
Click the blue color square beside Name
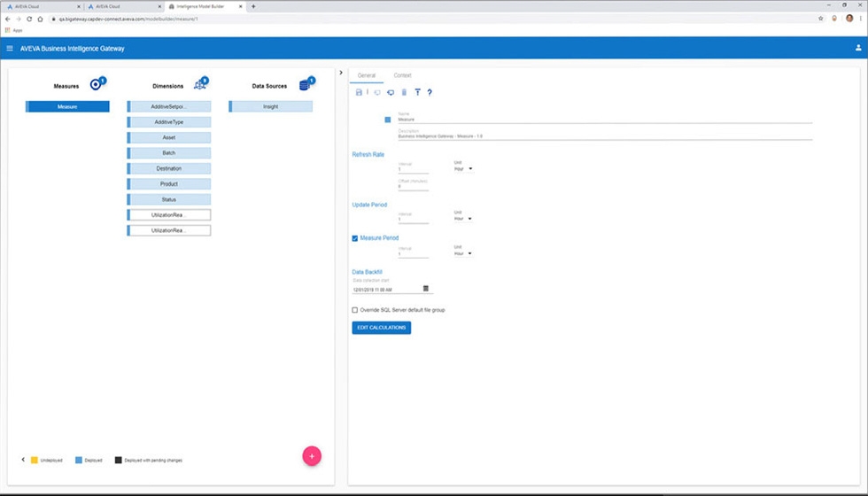click(388, 120)
